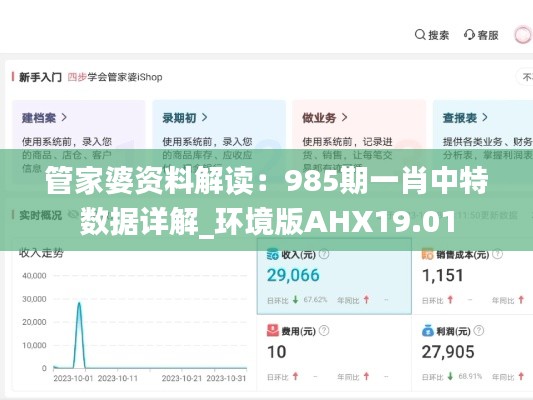This screenshot has width=533, height=400.
Task: Click the 新手入门 section heading
Action: pyautogui.click(x=40, y=77)
